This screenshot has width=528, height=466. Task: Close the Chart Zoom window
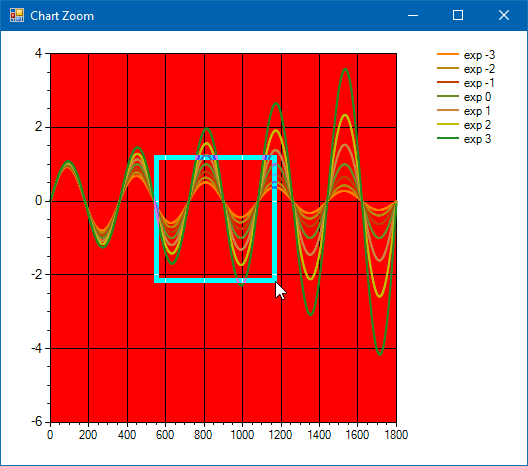pos(504,15)
